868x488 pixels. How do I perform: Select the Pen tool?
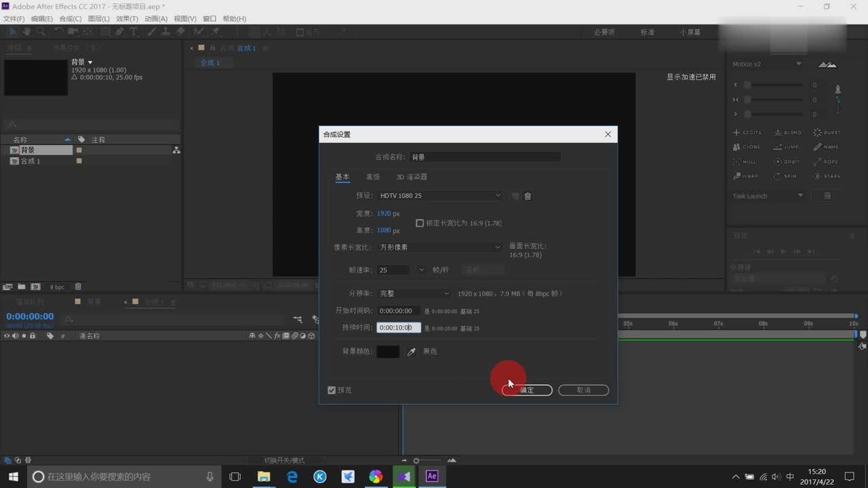coord(119,31)
